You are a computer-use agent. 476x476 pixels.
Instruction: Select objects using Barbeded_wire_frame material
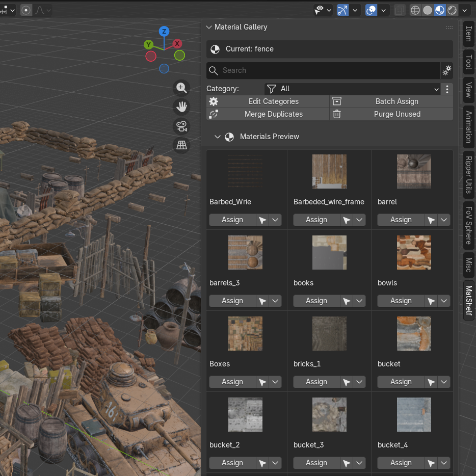(x=347, y=220)
